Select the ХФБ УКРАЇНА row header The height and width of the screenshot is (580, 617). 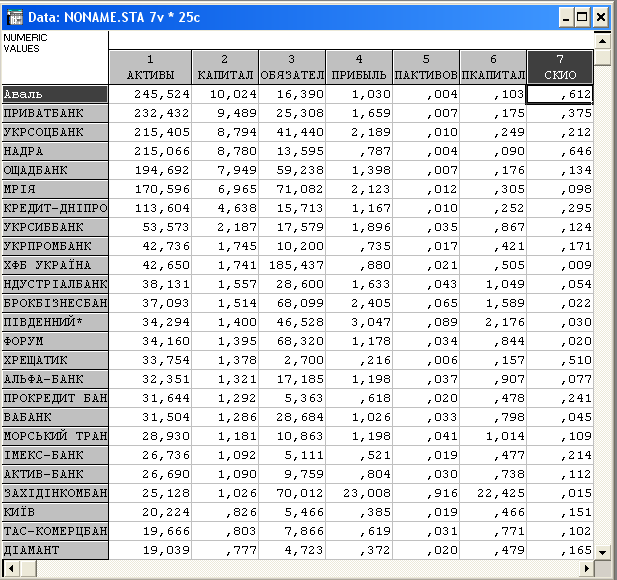(55, 265)
